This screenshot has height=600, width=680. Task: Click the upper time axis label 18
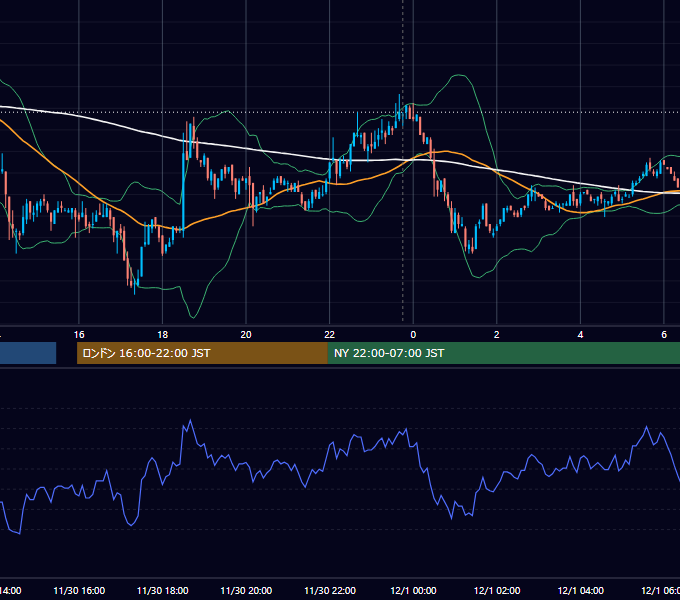163,335
